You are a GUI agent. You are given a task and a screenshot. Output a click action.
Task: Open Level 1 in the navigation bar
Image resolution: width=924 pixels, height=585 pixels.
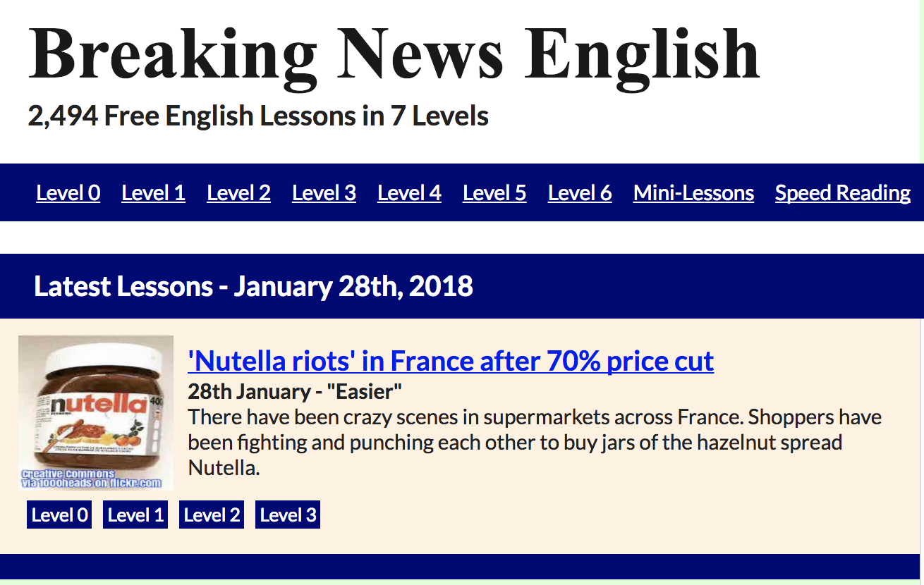pyautogui.click(x=153, y=193)
